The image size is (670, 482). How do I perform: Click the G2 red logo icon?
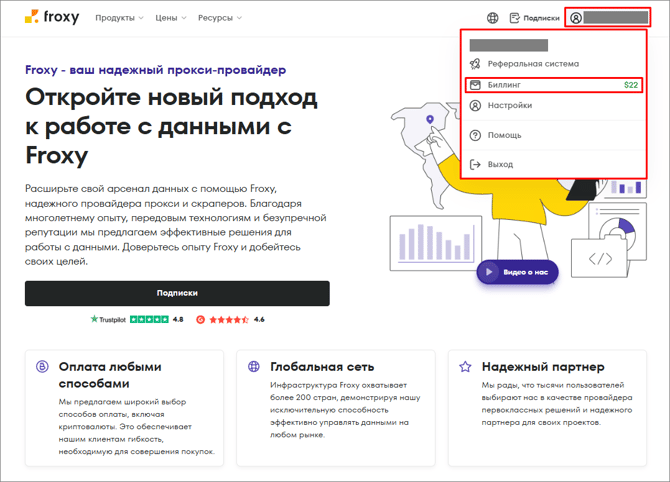coord(200,319)
